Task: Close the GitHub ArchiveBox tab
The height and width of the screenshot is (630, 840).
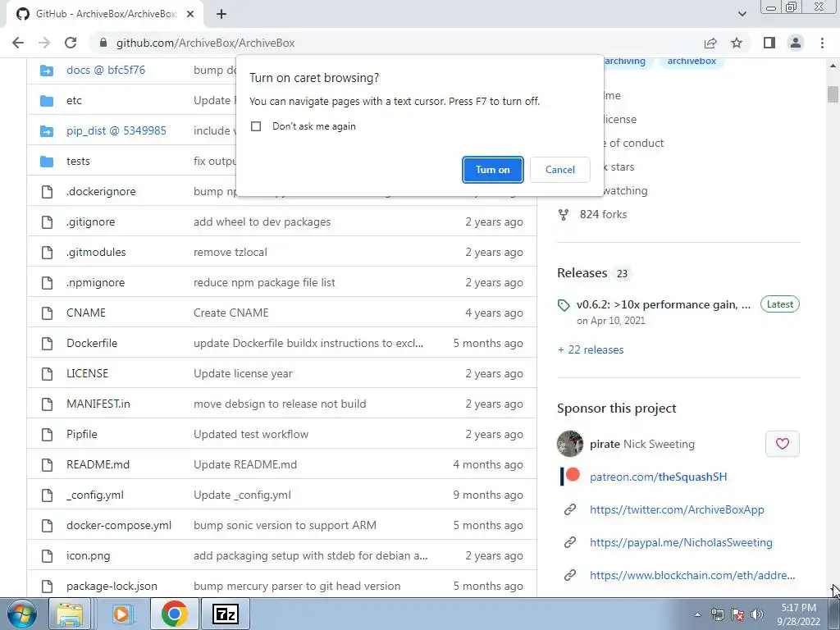Action: 190,14
